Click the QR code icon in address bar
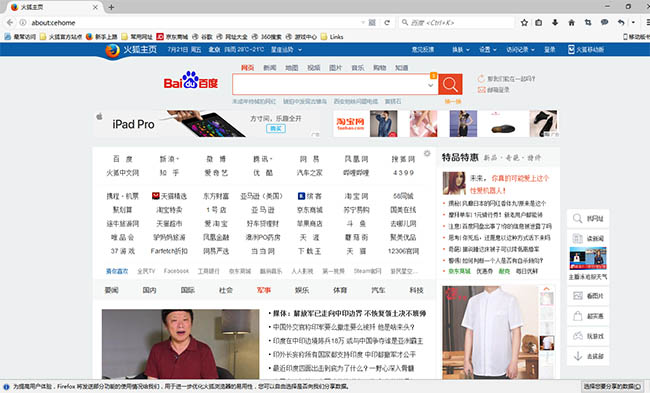The height and width of the screenshot is (393, 650). click(x=372, y=22)
